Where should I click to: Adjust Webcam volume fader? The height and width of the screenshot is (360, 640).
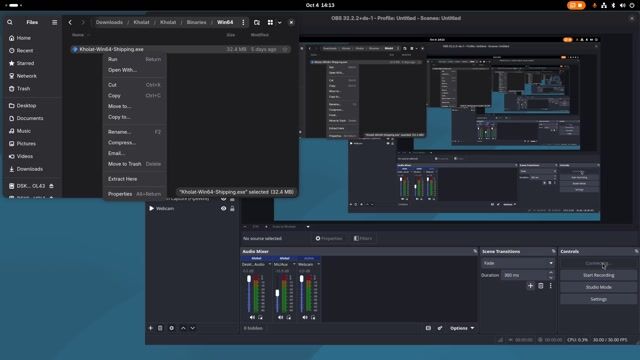302,279
